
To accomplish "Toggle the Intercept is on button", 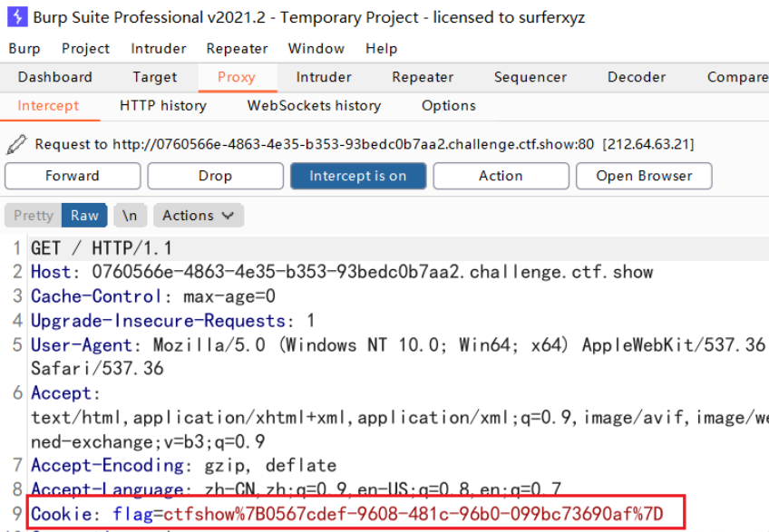I will [358, 176].
